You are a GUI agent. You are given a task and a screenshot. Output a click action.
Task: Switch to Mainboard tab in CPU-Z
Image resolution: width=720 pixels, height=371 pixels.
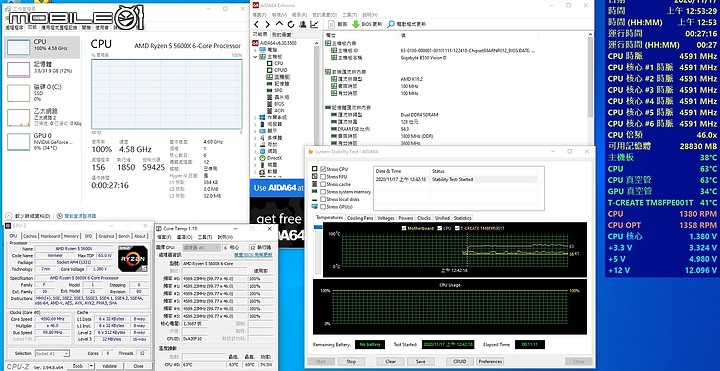tap(50, 236)
